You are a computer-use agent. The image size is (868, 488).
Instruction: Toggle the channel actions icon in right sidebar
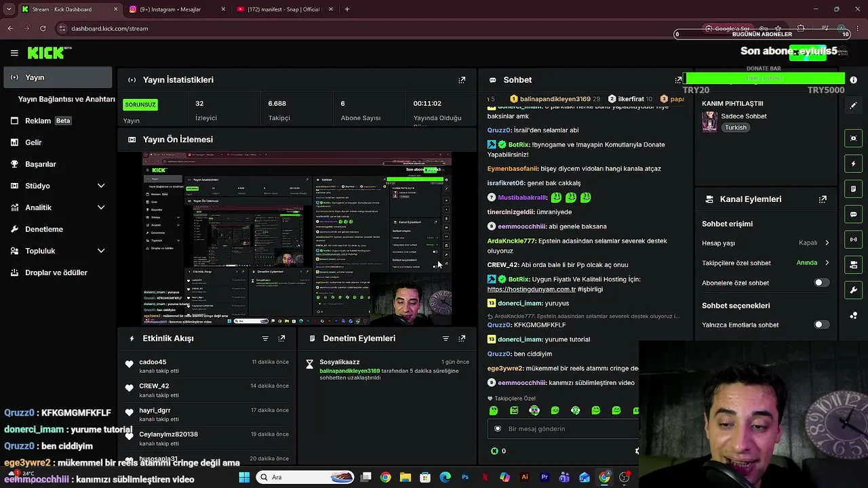click(x=854, y=264)
